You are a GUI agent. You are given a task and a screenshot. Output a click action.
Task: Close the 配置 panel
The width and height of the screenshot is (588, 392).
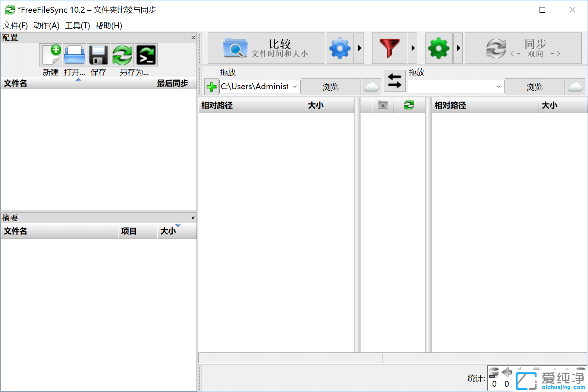point(193,38)
